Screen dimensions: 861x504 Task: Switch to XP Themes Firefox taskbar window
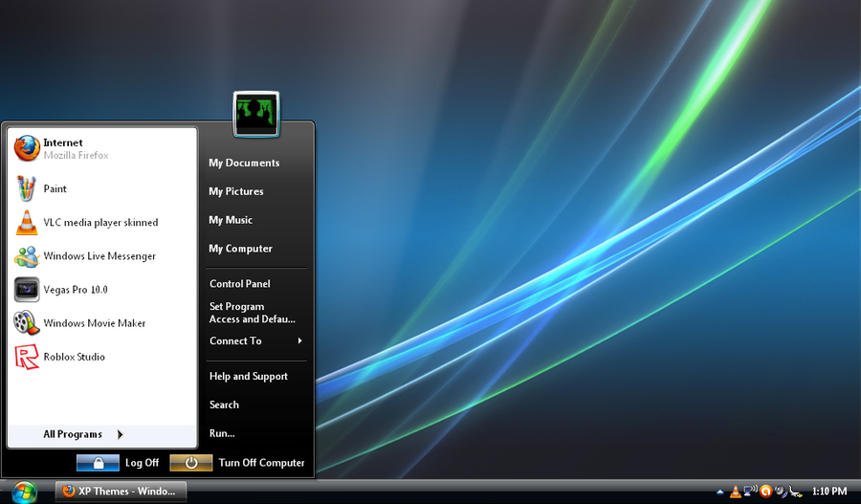[x=121, y=492]
